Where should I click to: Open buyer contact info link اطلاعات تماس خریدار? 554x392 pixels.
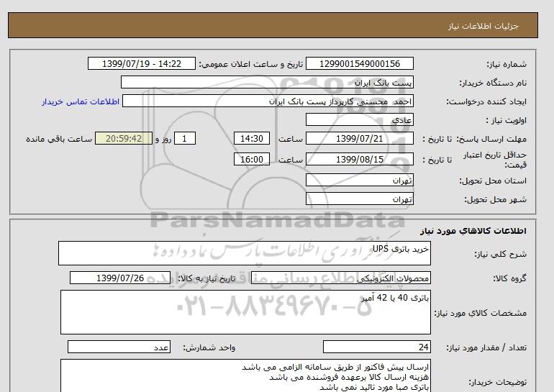pyautogui.click(x=81, y=101)
